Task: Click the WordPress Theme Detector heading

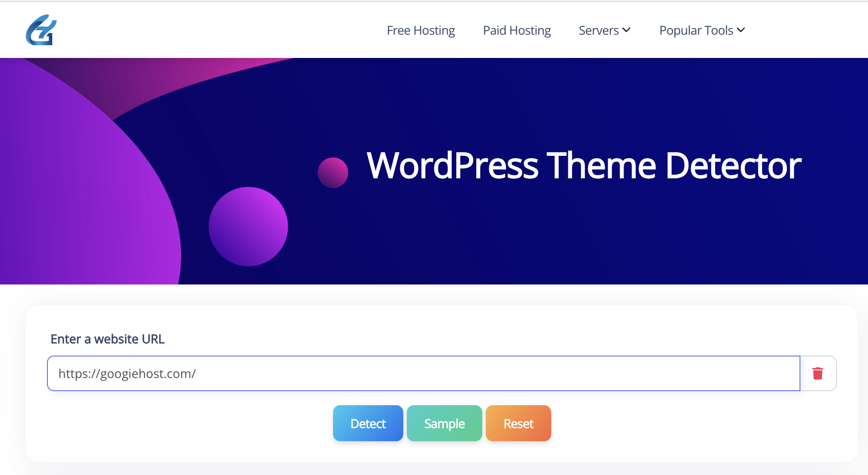Action: coord(584,166)
